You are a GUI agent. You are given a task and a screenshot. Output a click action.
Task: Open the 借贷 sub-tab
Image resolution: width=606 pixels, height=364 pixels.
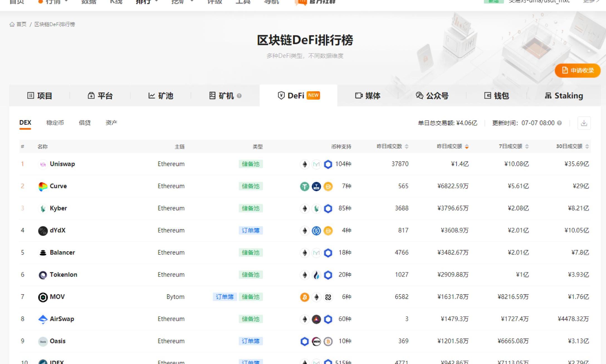tap(84, 123)
